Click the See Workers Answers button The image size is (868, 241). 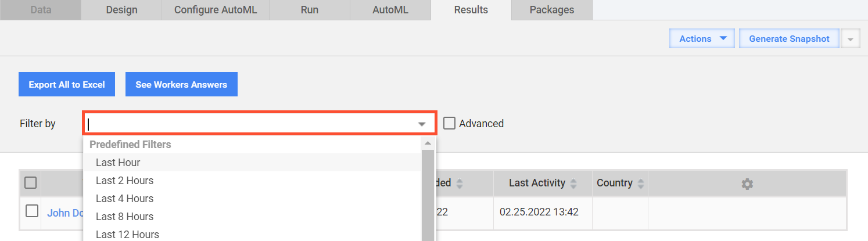(x=181, y=84)
